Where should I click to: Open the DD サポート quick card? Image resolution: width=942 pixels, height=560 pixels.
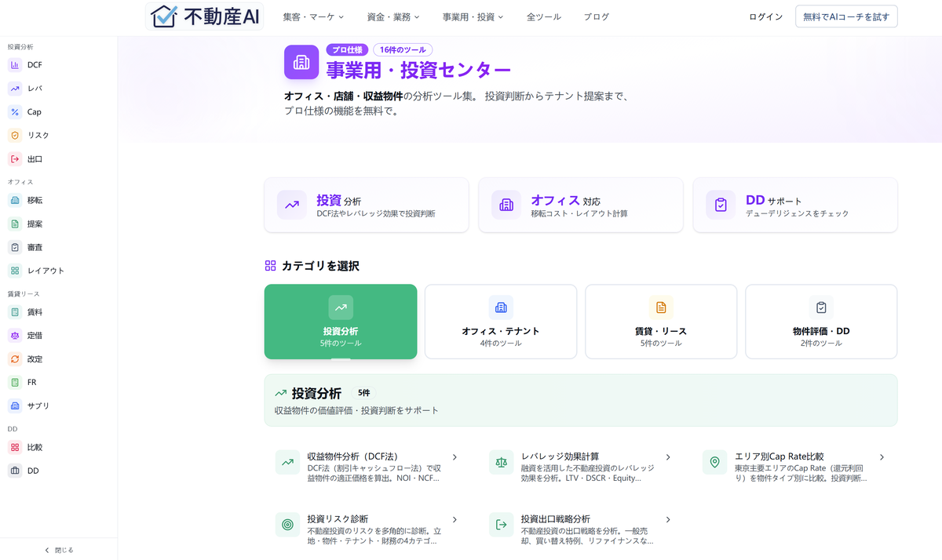click(795, 205)
